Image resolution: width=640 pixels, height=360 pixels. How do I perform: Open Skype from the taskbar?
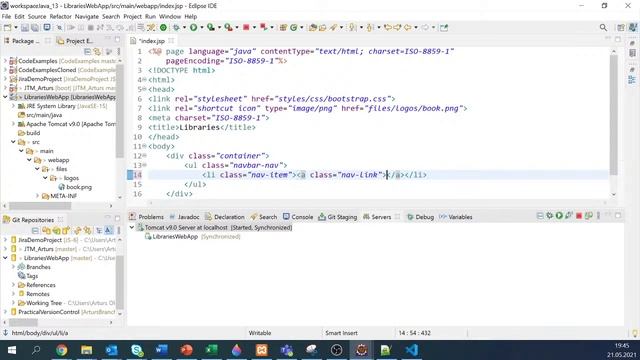point(137,350)
